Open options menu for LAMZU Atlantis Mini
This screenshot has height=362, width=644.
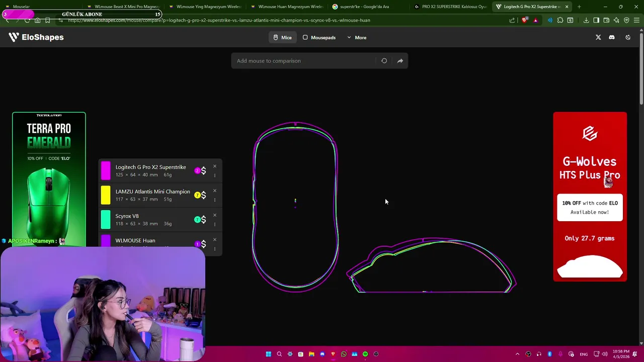coord(215,200)
